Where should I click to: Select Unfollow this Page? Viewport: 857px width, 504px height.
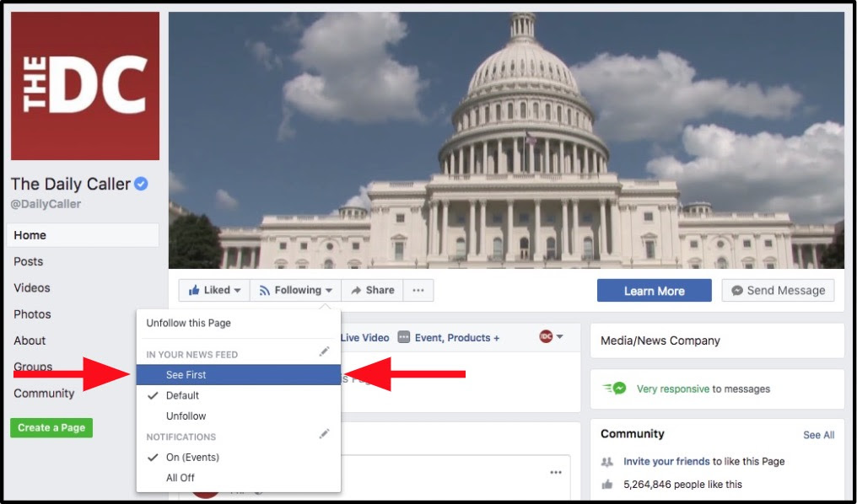click(x=189, y=323)
